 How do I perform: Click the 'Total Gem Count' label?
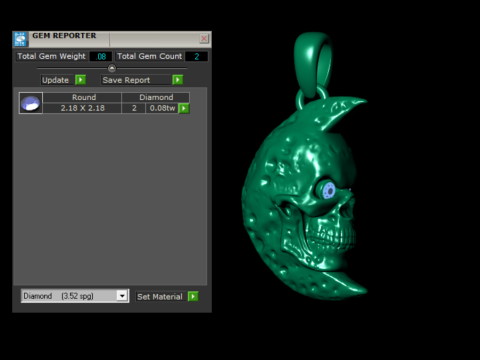150,56
